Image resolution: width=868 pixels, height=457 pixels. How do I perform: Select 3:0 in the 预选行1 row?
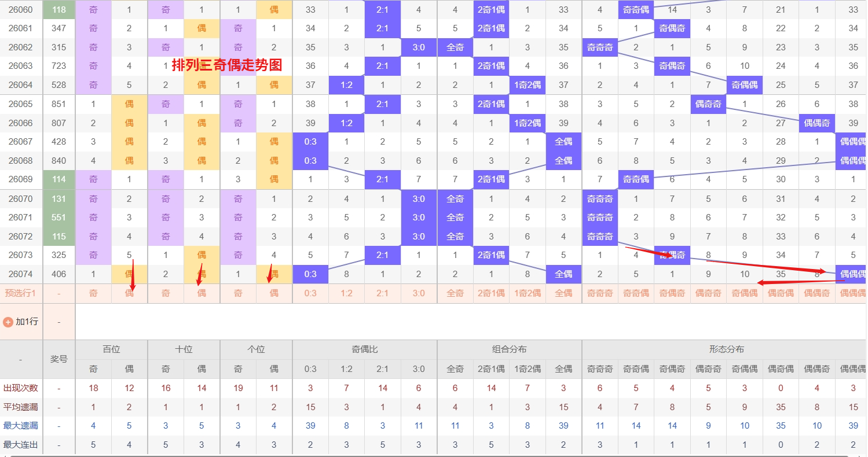[419, 293]
